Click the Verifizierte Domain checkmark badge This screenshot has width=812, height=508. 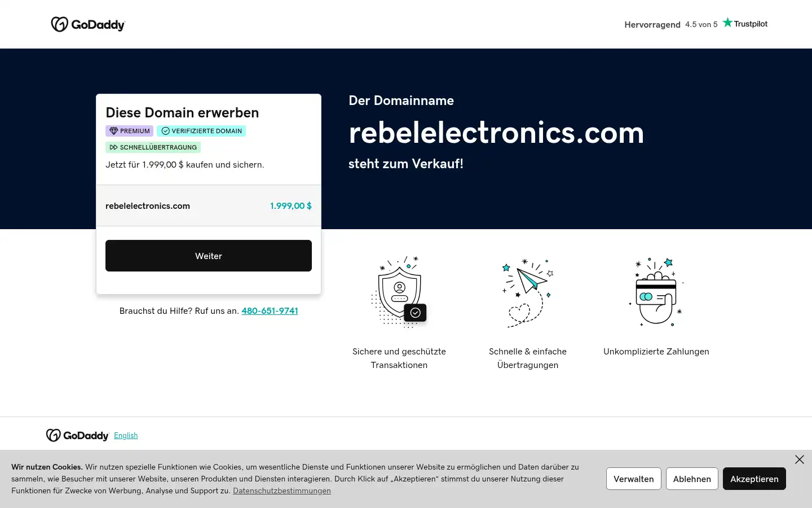tap(201, 131)
